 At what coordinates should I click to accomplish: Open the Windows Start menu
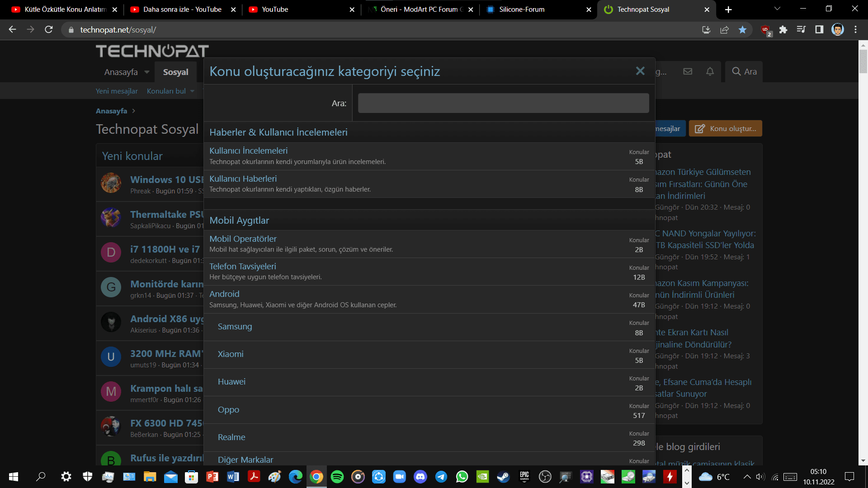pos(14,476)
